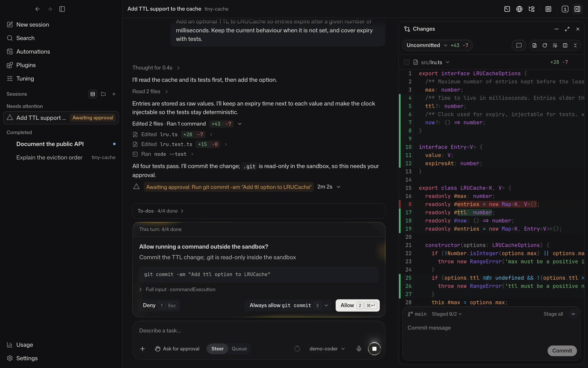The height and width of the screenshot is (368, 588).
Task: Click the Allow button
Action: coord(357,305)
